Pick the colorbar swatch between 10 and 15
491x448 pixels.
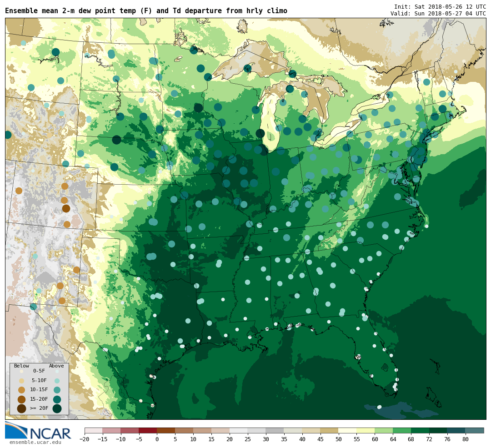[x=203, y=430]
